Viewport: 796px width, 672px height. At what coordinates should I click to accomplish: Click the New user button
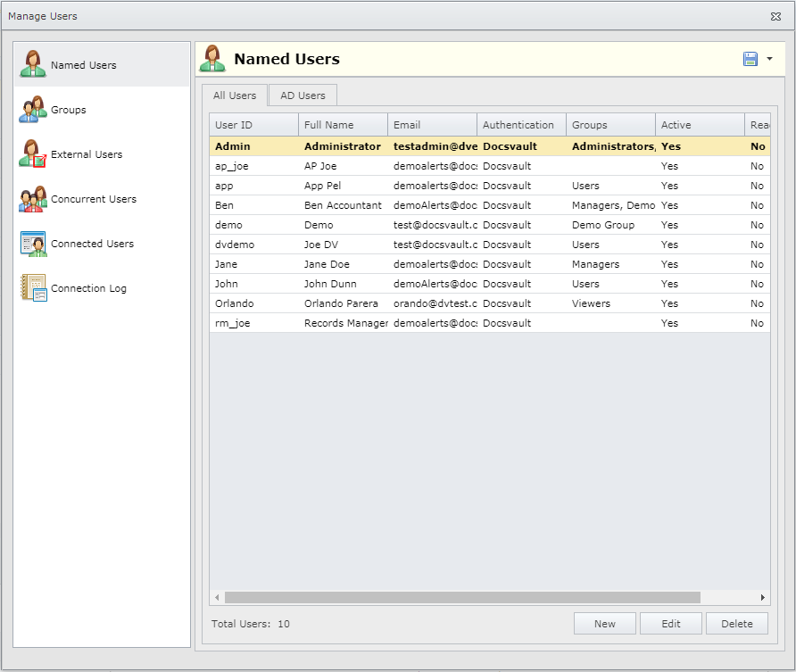coord(604,624)
